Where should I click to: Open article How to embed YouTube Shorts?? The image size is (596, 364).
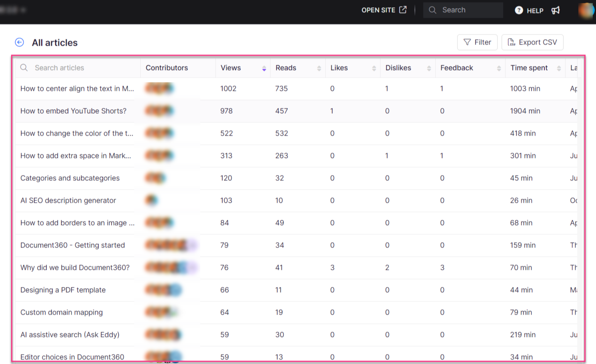(x=73, y=111)
